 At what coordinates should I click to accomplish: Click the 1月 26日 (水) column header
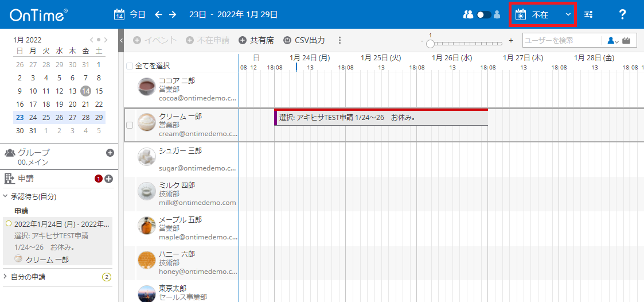coord(452,57)
